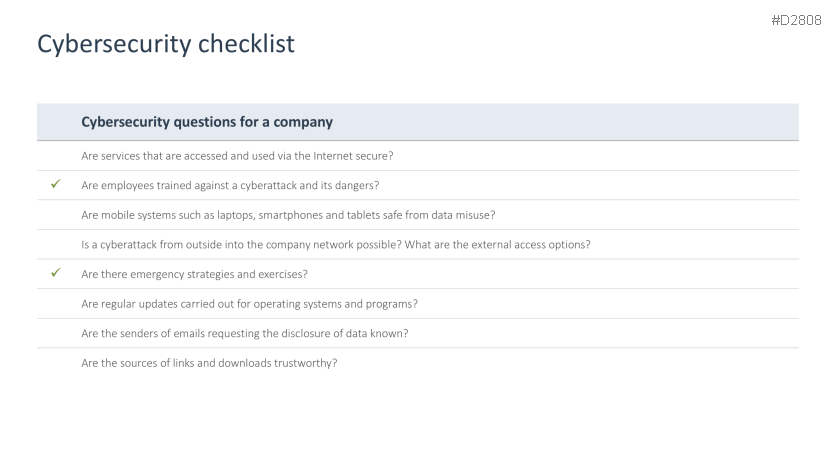Select 'Cybersecurity questions for a company' header
Image resolution: width=836 pixels, height=470 pixels.
click(207, 122)
